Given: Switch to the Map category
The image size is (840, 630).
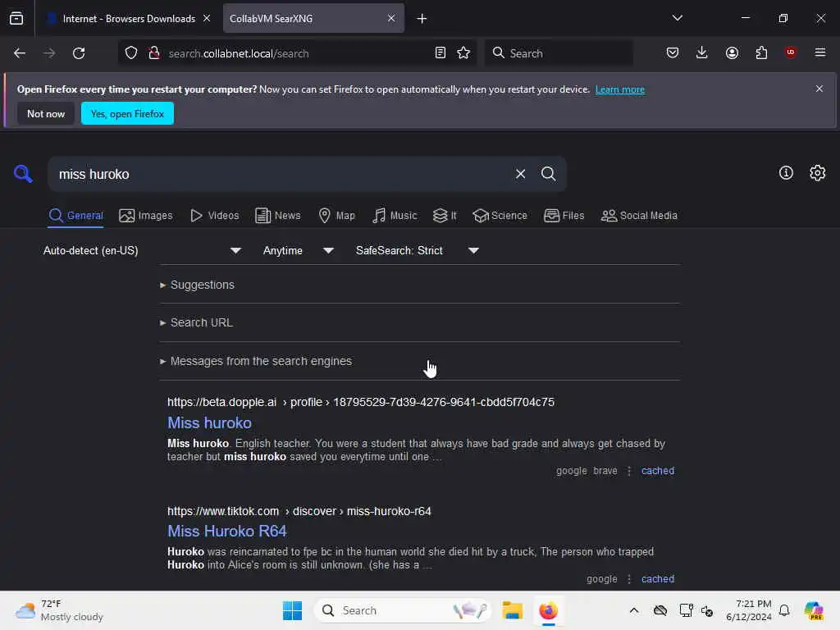Looking at the screenshot, I should coord(337,216).
